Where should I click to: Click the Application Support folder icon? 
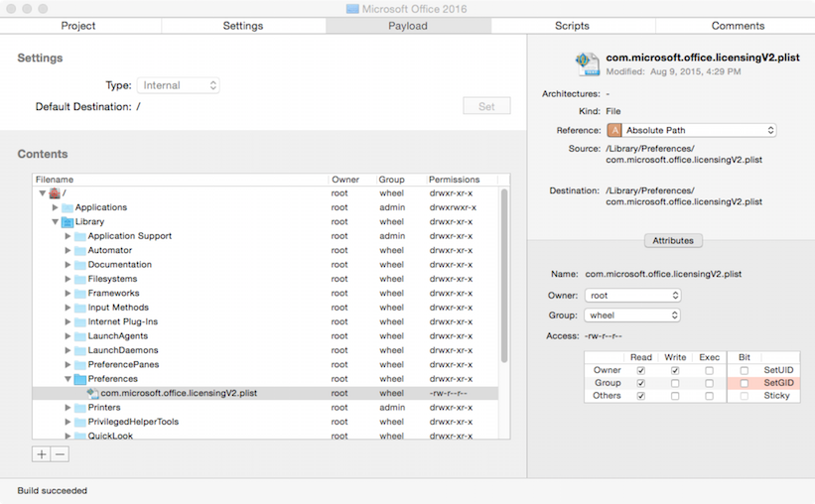pyautogui.click(x=80, y=236)
